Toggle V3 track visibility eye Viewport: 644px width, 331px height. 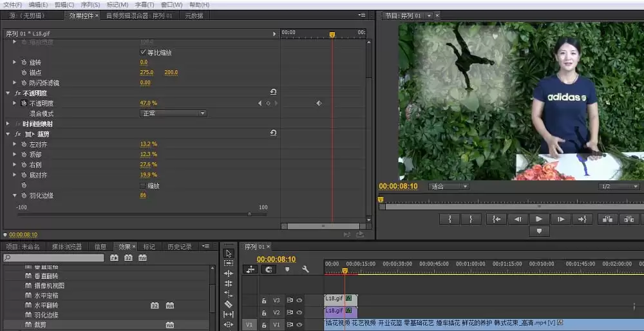tap(299, 300)
